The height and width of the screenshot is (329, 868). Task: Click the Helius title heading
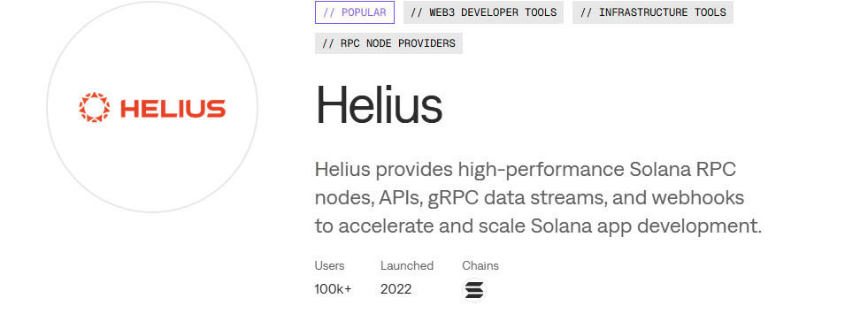pos(379,105)
